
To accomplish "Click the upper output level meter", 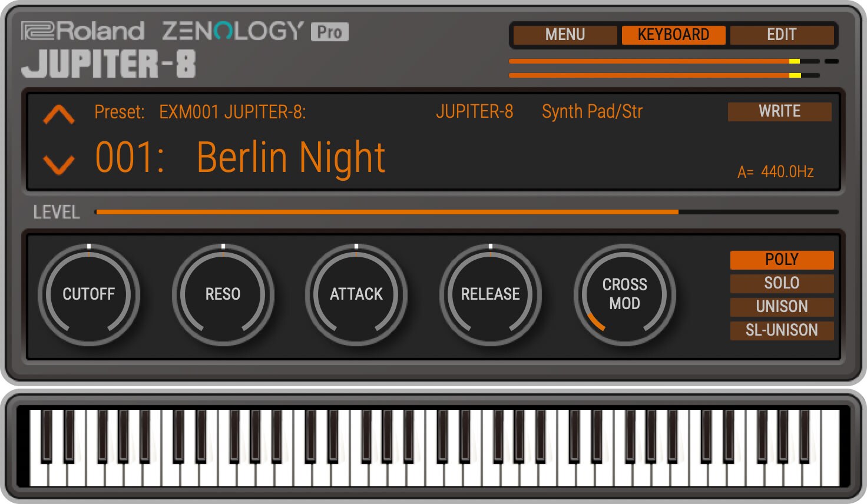I will [664, 61].
